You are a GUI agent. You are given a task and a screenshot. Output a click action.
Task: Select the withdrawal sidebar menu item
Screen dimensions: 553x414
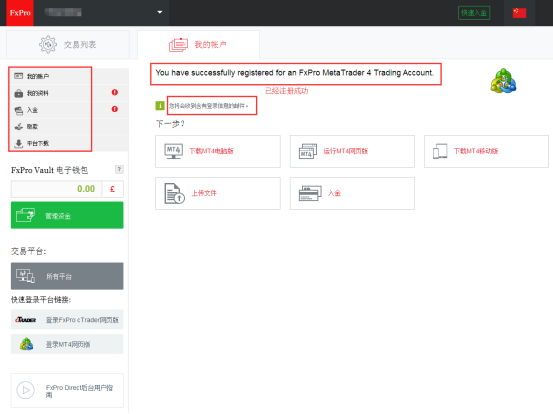50,127
